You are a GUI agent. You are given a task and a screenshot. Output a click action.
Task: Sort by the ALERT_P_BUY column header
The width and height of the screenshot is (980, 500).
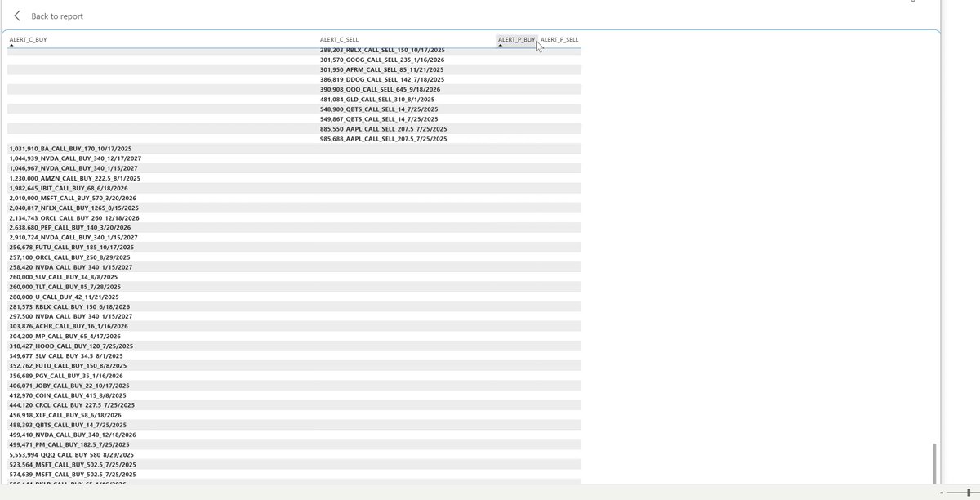pyautogui.click(x=517, y=39)
